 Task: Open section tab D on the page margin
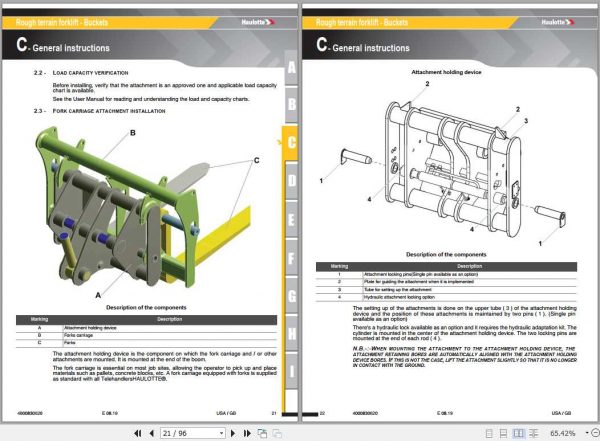click(291, 181)
